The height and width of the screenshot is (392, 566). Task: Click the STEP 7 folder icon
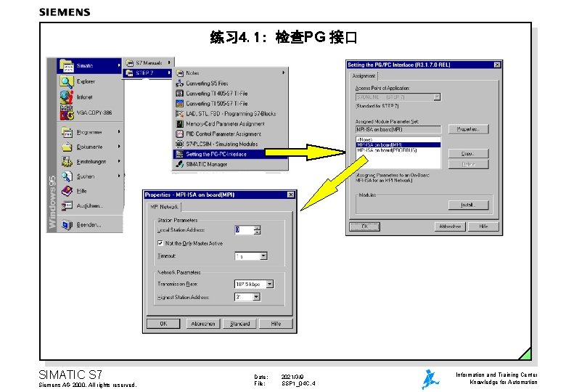pos(130,73)
